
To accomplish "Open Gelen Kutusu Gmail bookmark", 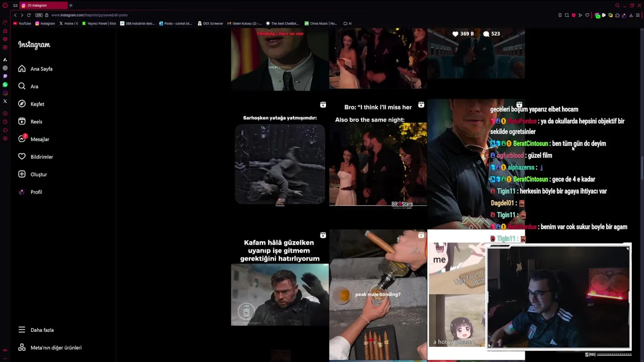I will point(244,23).
